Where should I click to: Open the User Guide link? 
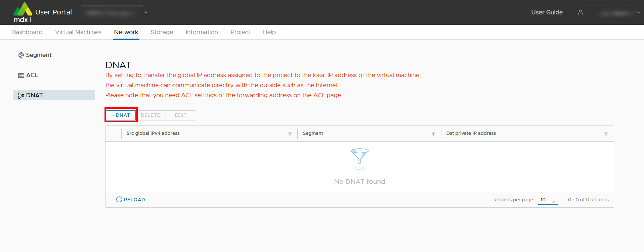547,12
